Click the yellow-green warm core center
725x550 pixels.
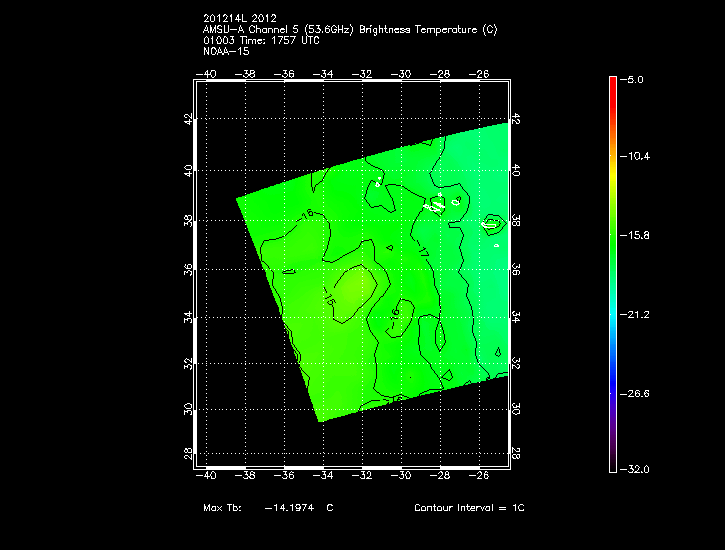(x=356, y=287)
